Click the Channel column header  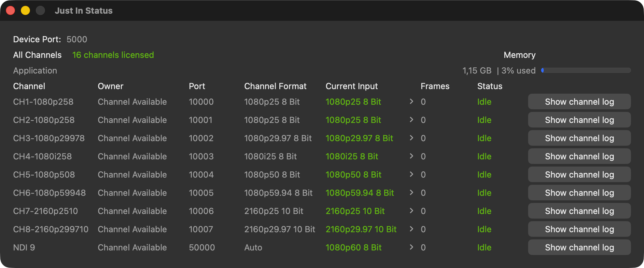(29, 86)
